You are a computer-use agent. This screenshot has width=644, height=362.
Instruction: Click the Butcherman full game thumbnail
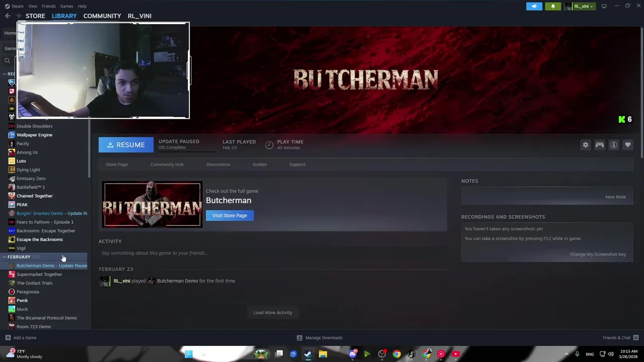point(152,205)
